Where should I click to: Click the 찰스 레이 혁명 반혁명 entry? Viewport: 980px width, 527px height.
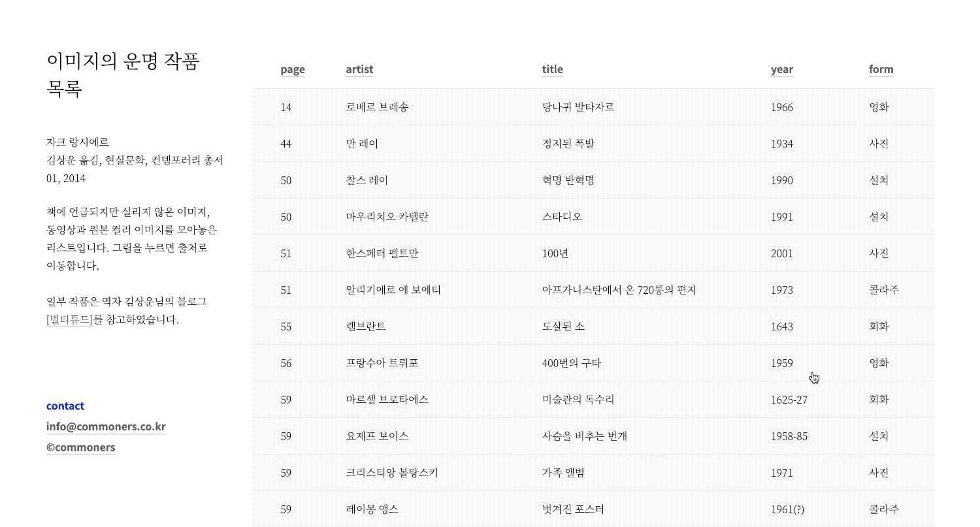coord(593,180)
